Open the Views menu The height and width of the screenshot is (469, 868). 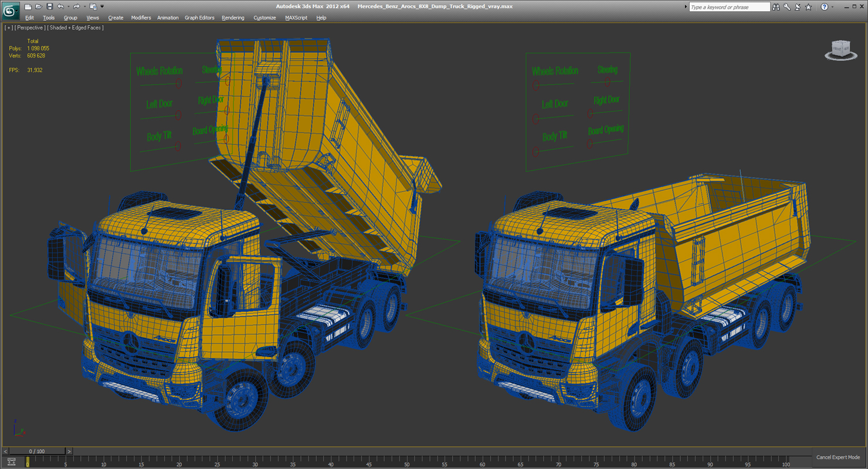pyautogui.click(x=93, y=18)
